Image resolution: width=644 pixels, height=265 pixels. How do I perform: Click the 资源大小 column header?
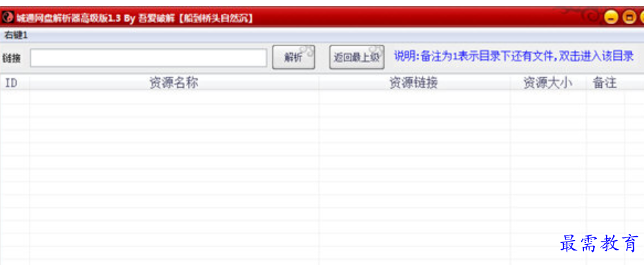coord(548,83)
